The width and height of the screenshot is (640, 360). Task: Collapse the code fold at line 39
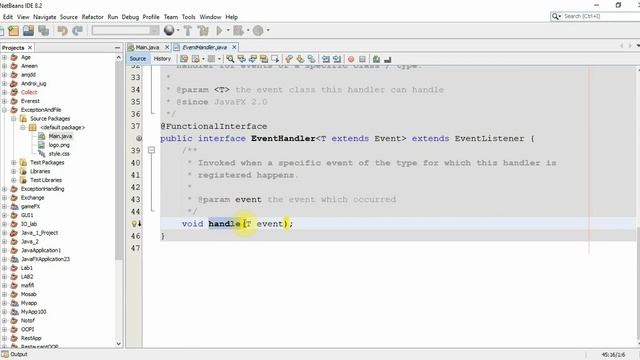tap(151, 150)
